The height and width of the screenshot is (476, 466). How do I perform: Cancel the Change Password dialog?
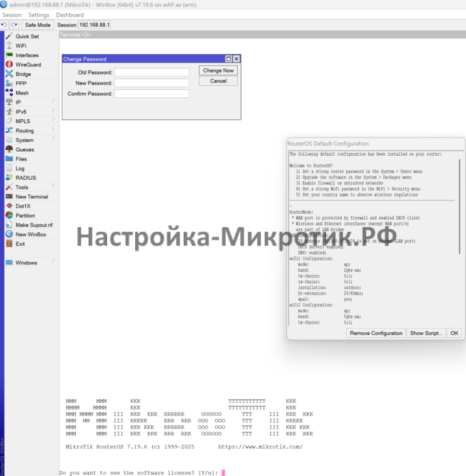(218, 81)
